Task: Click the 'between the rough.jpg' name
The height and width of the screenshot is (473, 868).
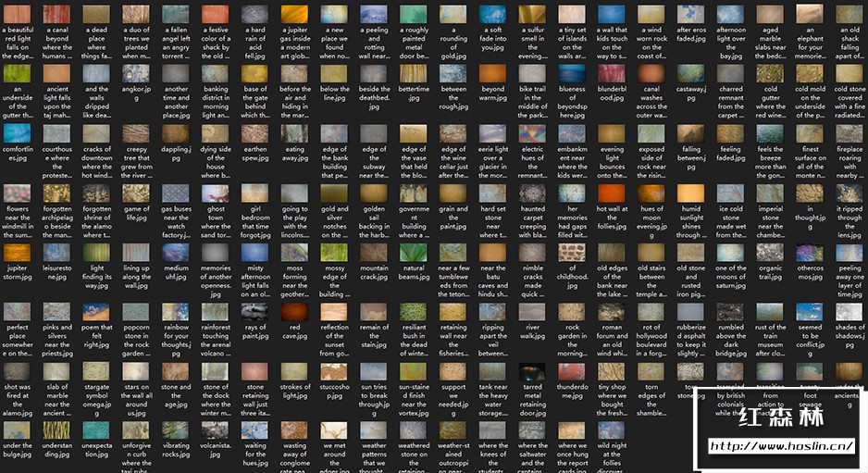Action: [453, 97]
